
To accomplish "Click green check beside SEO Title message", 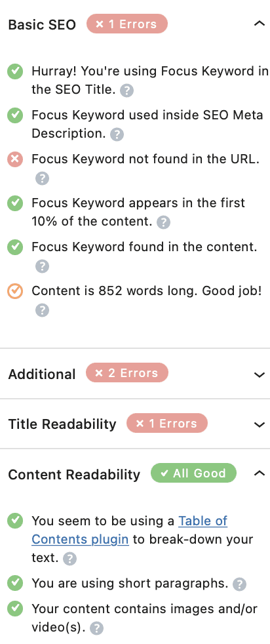I will point(15,72).
